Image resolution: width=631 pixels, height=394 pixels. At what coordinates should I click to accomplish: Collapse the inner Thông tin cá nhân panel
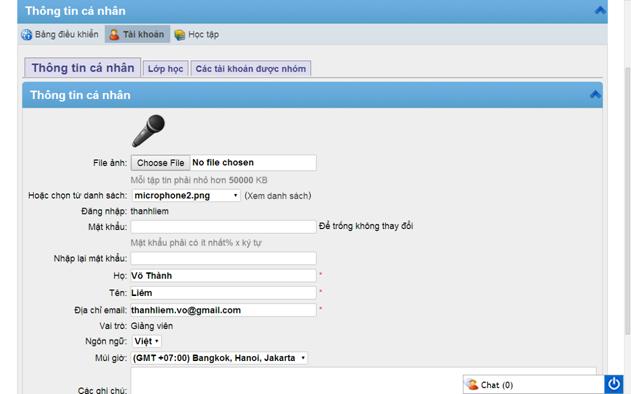(595, 95)
